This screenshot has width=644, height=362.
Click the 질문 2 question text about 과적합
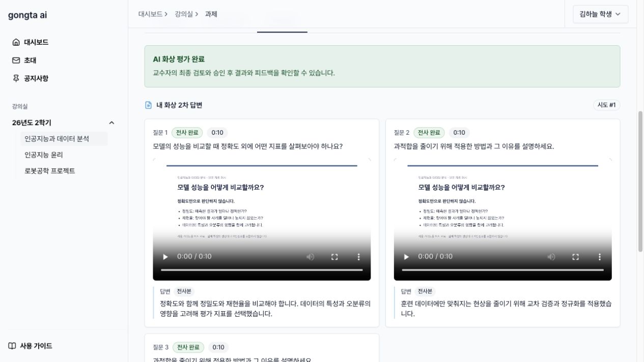474,146
